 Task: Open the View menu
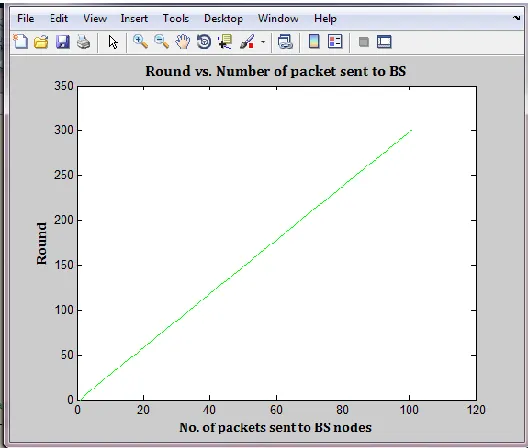coord(95,18)
